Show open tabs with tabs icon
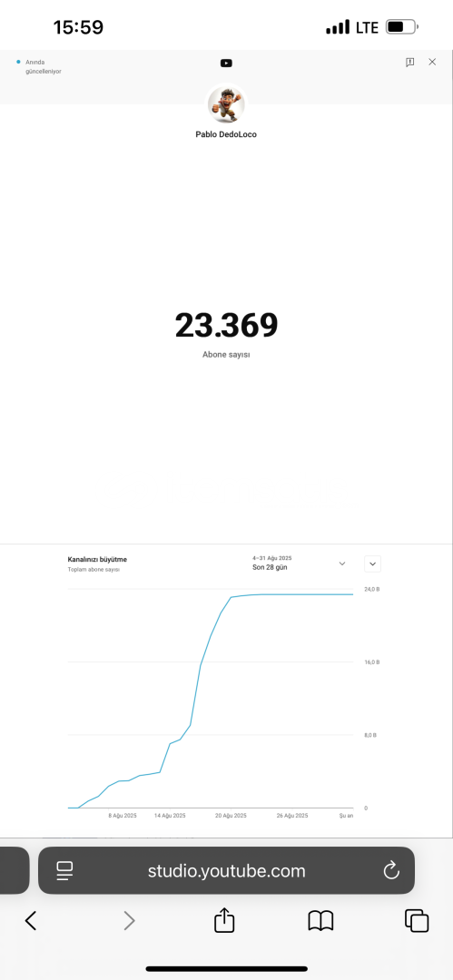 (417, 921)
